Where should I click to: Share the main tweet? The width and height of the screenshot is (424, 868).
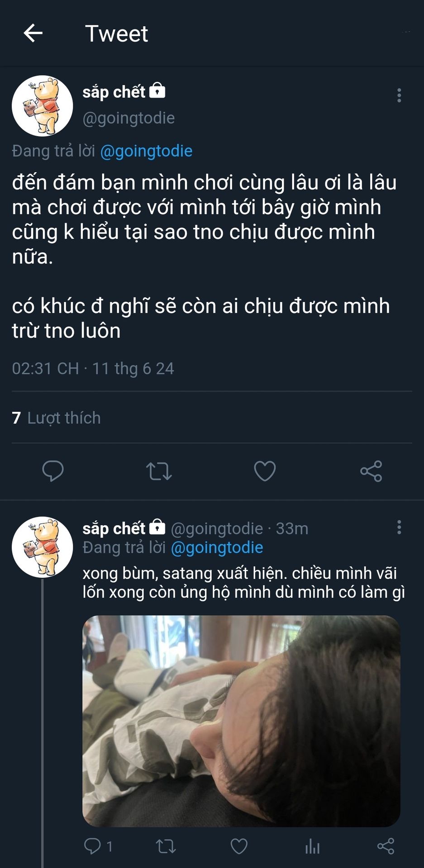click(371, 471)
